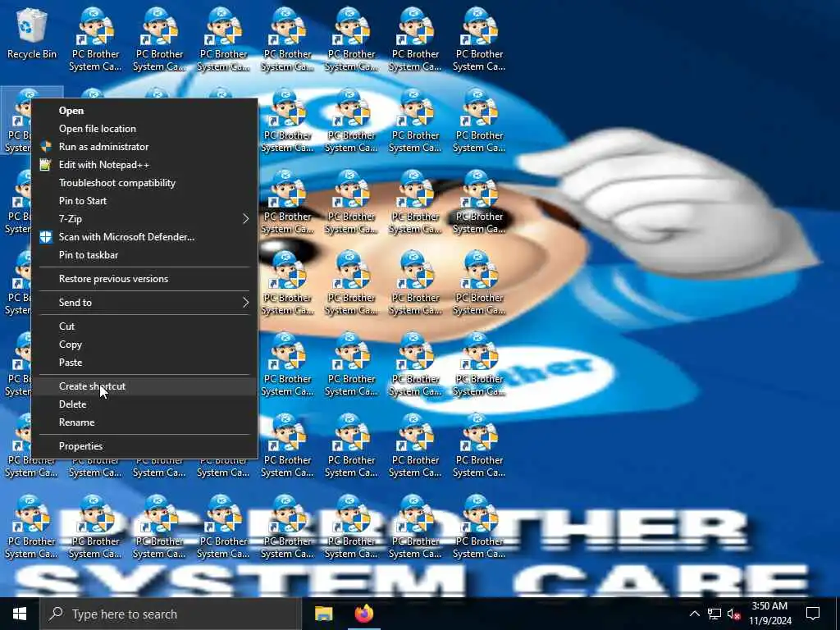Choose Cut from the context menu

click(144, 326)
